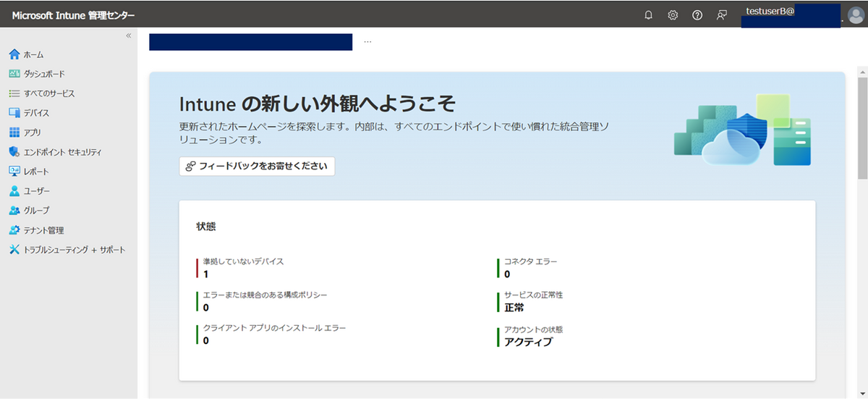
Task: Open the notifications bell icon
Action: pyautogui.click(x=649, y=14)
